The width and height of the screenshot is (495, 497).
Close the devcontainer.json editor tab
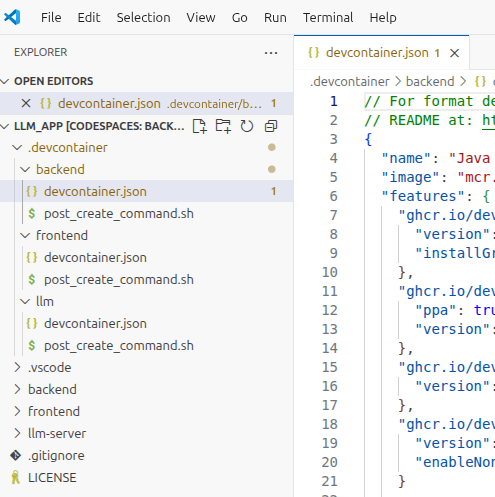454,53
